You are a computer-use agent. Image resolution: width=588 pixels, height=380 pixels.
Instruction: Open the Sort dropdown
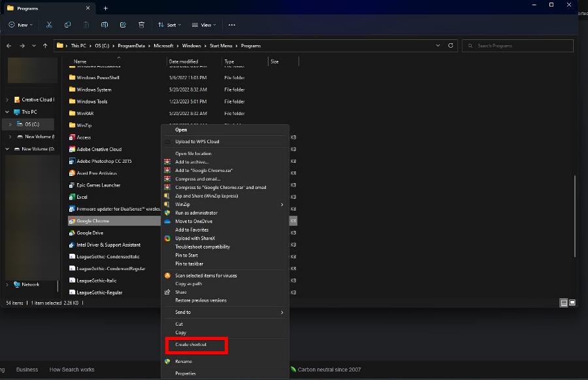(x=169, y=25)
